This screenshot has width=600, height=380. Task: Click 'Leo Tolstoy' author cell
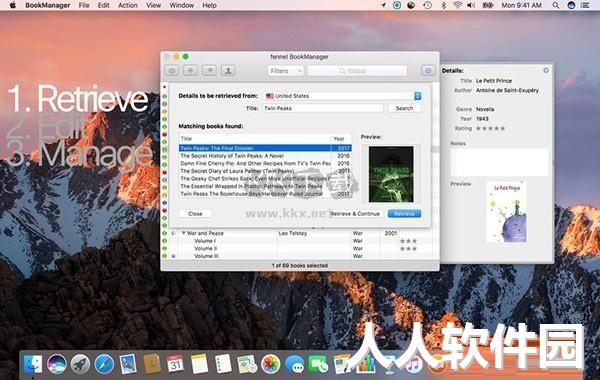pyautogui.click(x=293, y=233)
